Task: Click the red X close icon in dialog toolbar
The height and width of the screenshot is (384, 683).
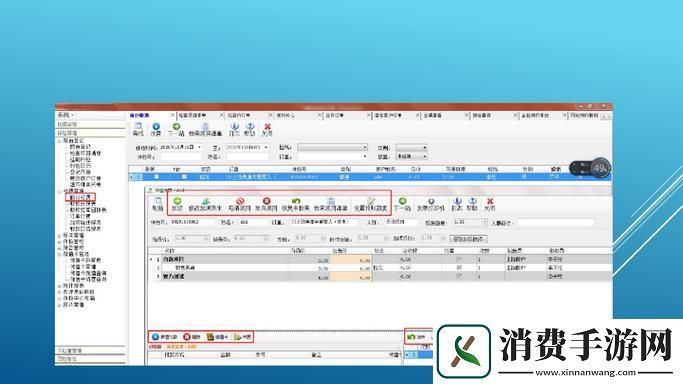Action: (490, 201)
